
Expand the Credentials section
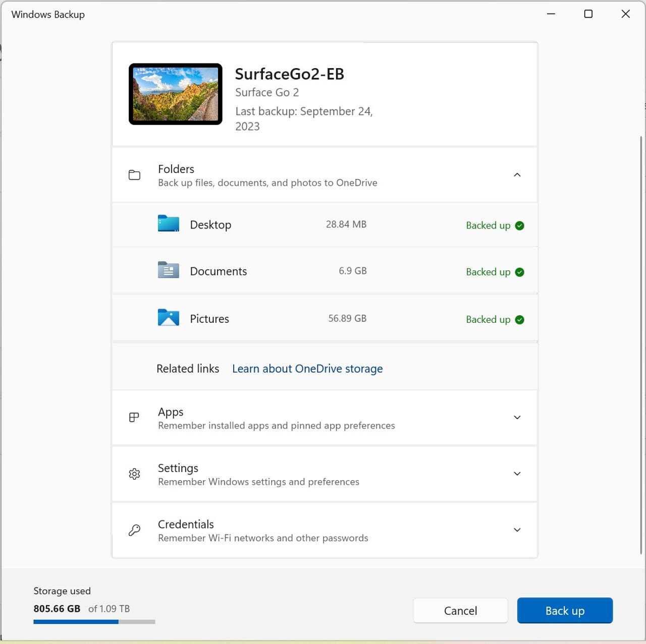[517, 530]
